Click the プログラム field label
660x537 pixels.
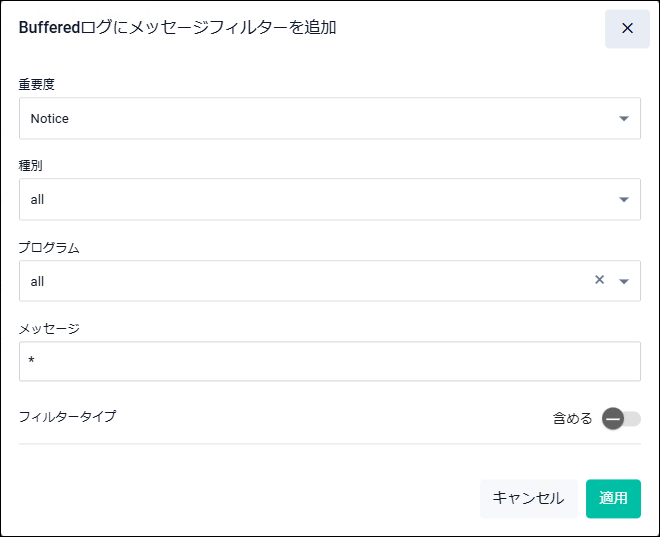click(49, 247)
